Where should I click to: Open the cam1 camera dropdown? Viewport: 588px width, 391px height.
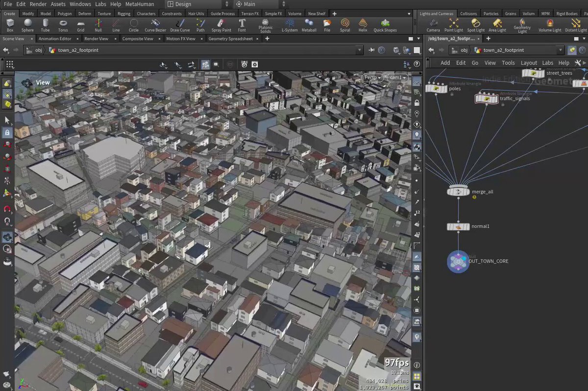397,78
